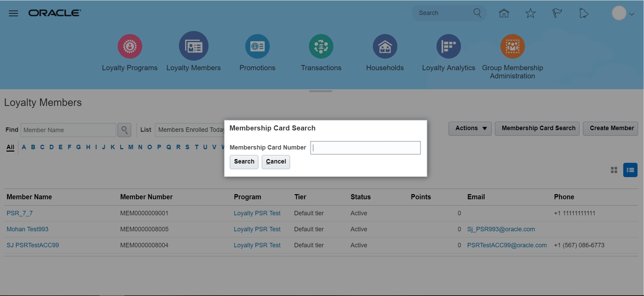Open Favorites star icon
Screen dimensions: 644x296
(530, 13)
